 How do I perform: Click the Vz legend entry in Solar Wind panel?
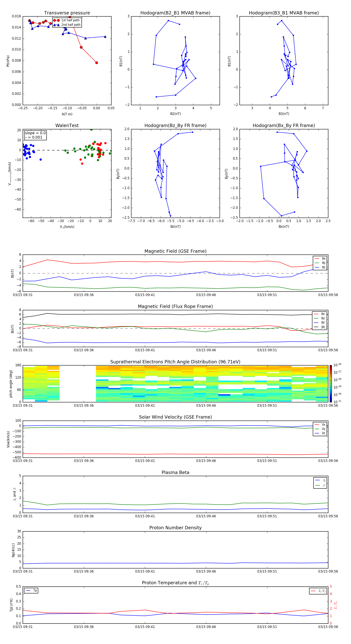[320, 433]
